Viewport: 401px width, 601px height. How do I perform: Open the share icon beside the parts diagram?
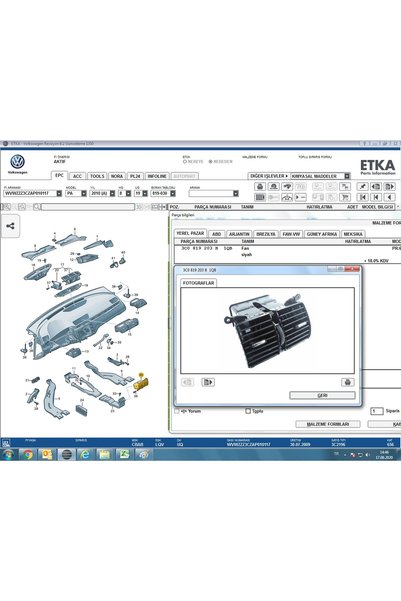click(10, 226)
